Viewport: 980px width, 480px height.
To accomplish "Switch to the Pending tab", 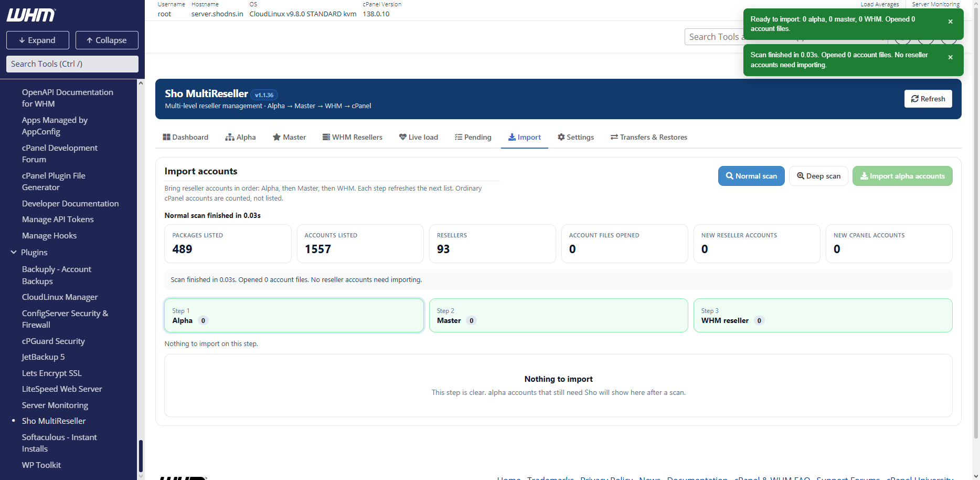I will (x=473, y=137).
